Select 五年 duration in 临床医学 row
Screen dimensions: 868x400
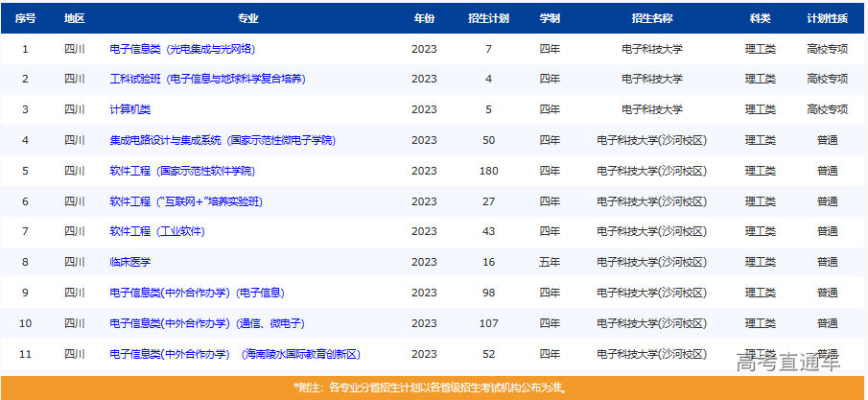click(x=550, y=262)
